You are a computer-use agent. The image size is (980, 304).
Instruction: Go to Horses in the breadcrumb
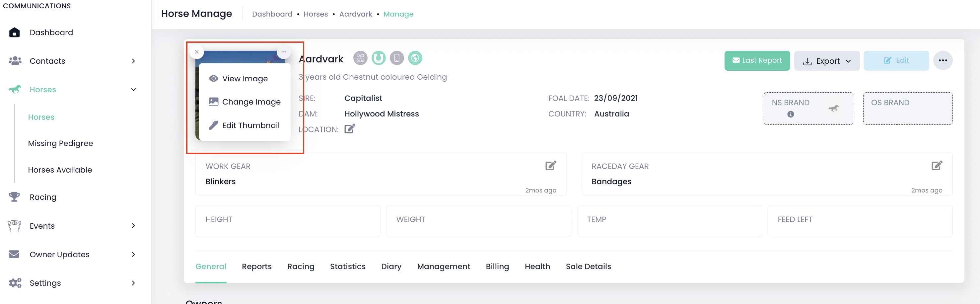tap(315, 14)
